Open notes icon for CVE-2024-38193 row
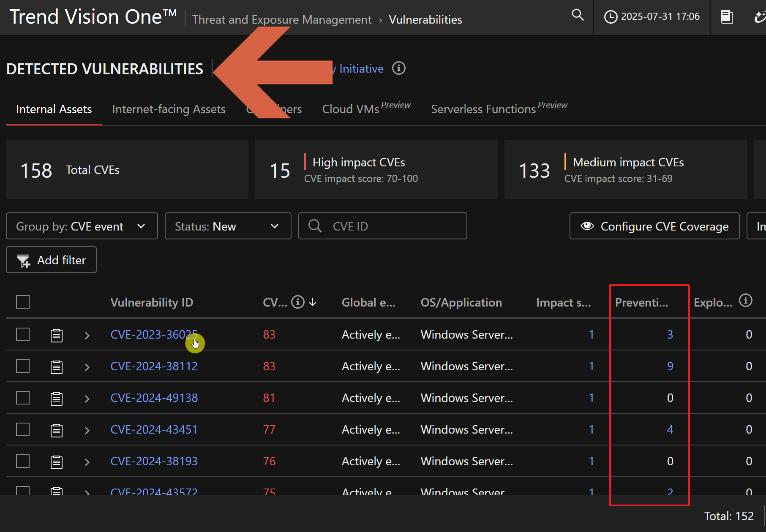 pos(57,462)
